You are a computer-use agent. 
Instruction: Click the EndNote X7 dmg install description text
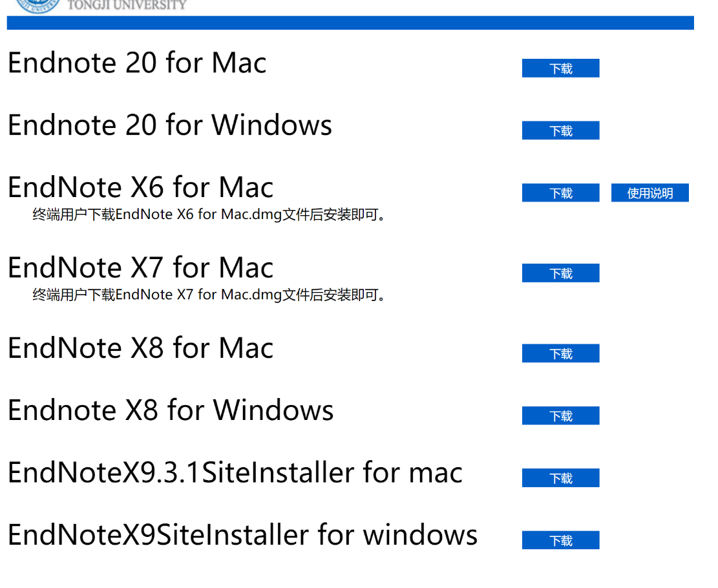click(x=209, y=295)
